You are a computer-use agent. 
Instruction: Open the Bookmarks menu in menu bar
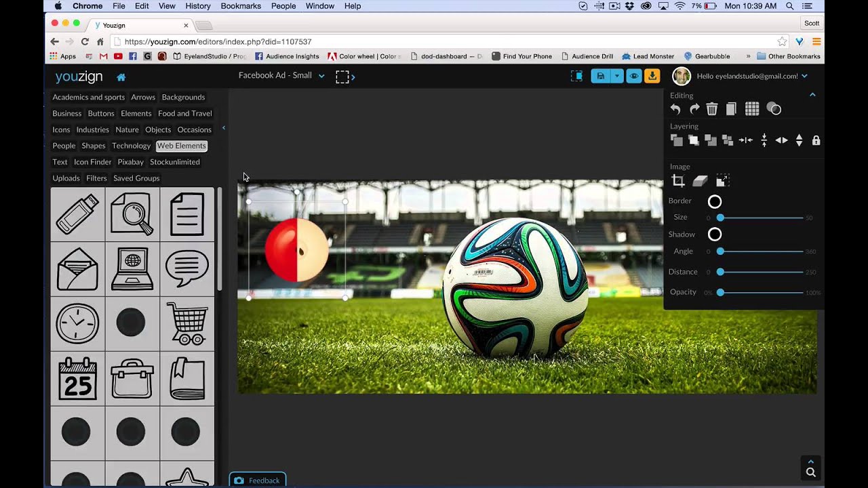tap(240, 6)
